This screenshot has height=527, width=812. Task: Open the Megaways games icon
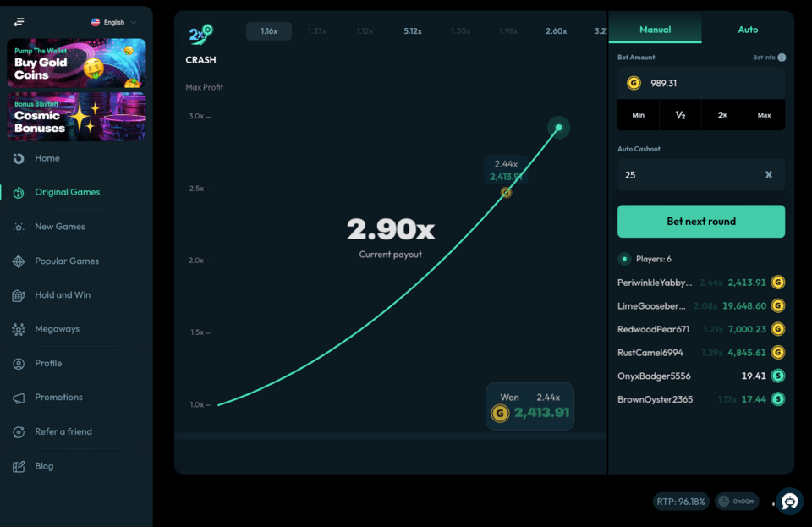19,329
